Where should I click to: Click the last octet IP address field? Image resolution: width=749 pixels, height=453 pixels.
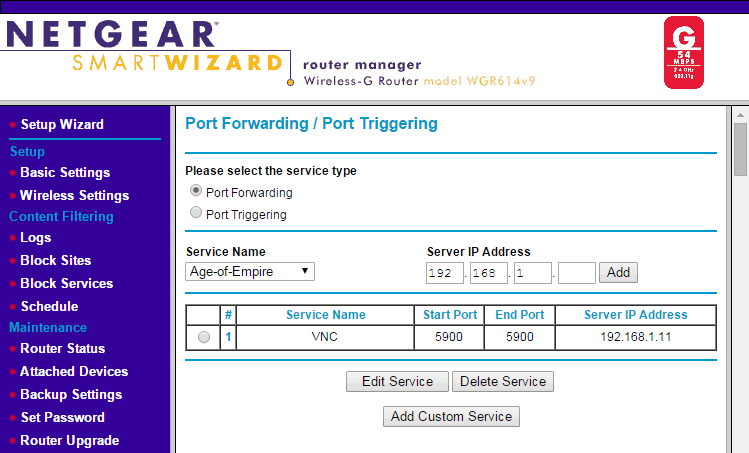pyautogui.click(x=577, y=272)
